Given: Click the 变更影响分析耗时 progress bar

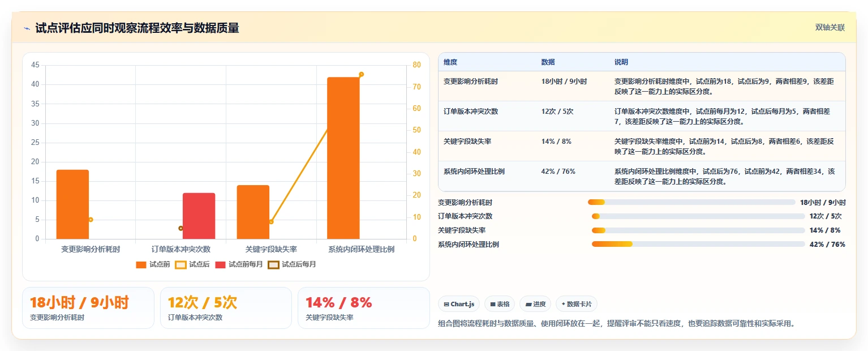Looking at the screenshot, I should [690, 202].
